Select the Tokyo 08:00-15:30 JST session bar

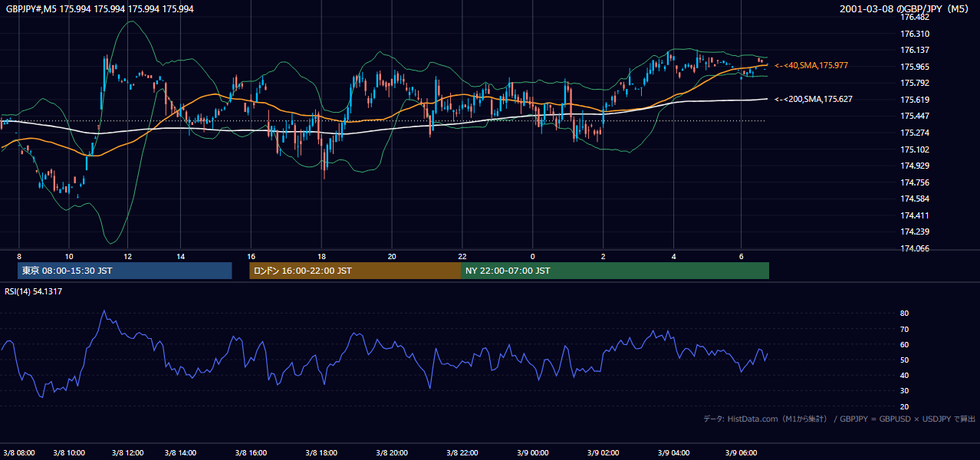tap(124, 271)
